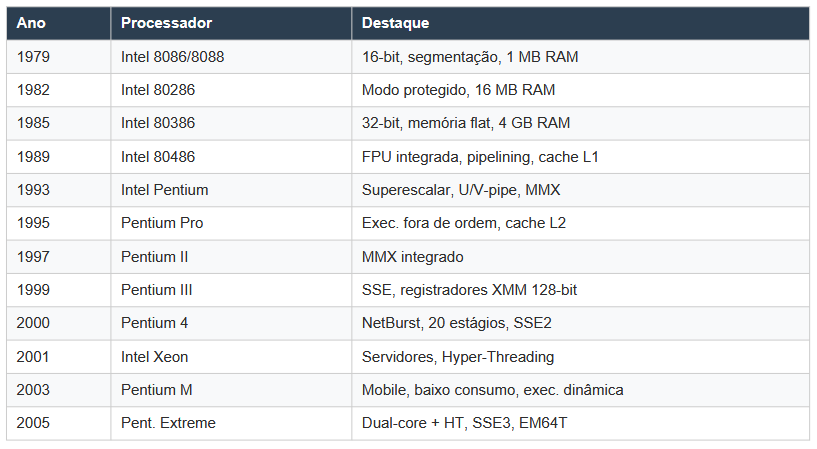Select the Intel 80486 cell
The width and height of the screenshot is (817, 449).
[231, 157]
